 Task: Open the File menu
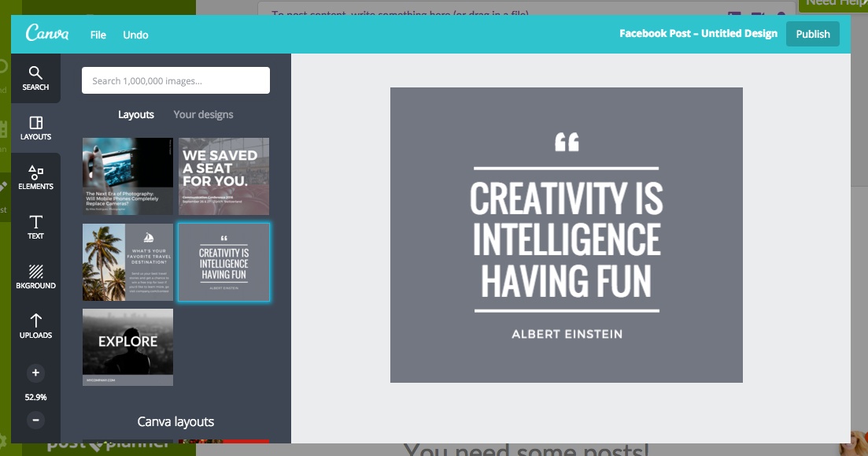click(x=98, y=35)
